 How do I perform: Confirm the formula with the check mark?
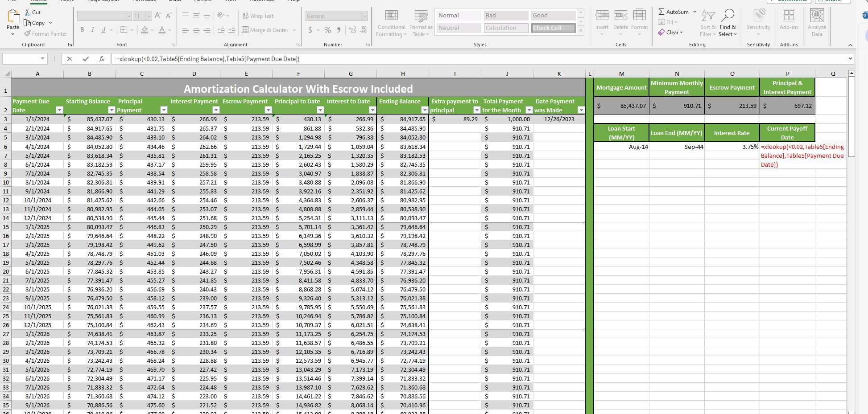86,59
